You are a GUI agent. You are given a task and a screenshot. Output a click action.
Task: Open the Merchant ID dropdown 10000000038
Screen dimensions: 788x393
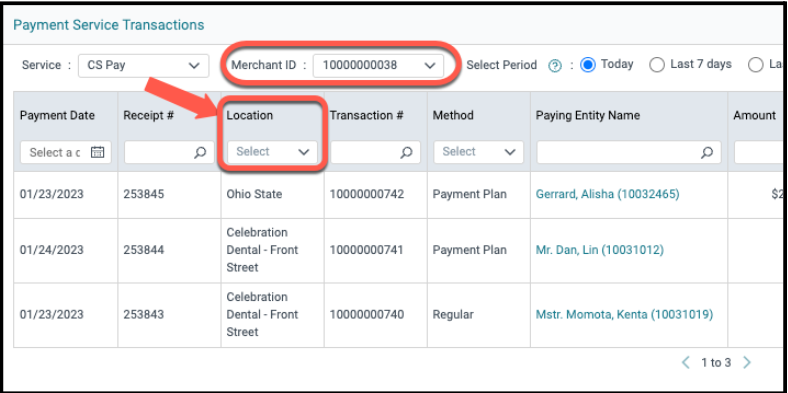tap(378, 66)
